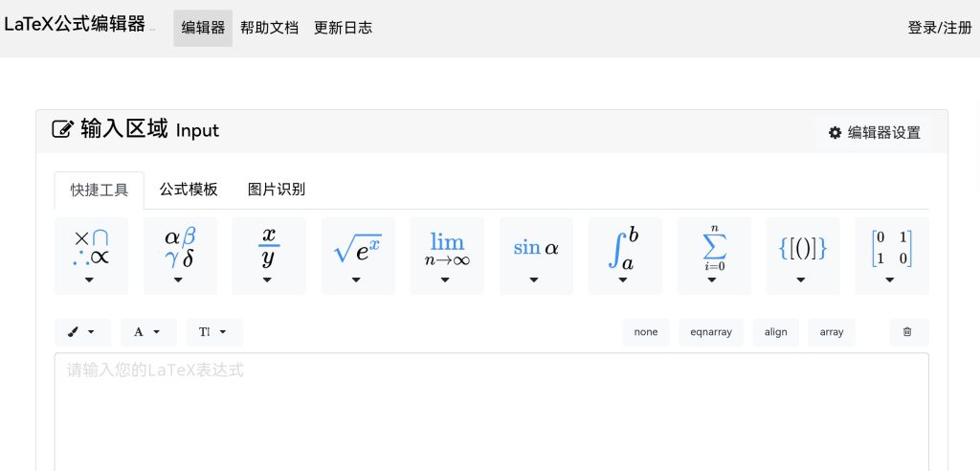The width and height of the screenshot is (980, 471).
Task: Click the 编辑器设置 settings button
Action: (x=874, y=133)
